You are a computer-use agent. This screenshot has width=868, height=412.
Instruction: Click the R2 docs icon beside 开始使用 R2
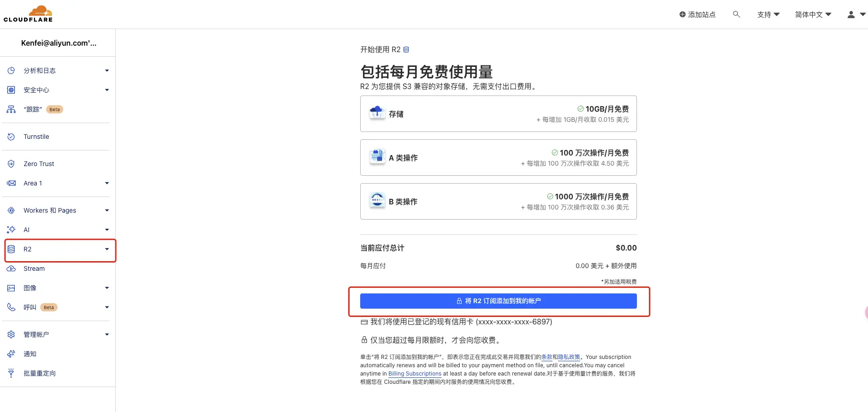coord(406,49)
